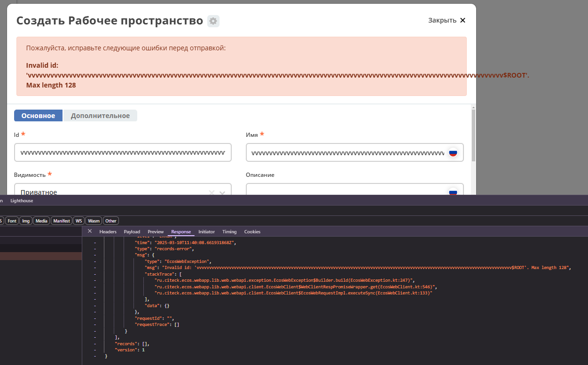Viewport: 588px width, 365px height.
Task: Select the Response tab
Action: (181, 231)
